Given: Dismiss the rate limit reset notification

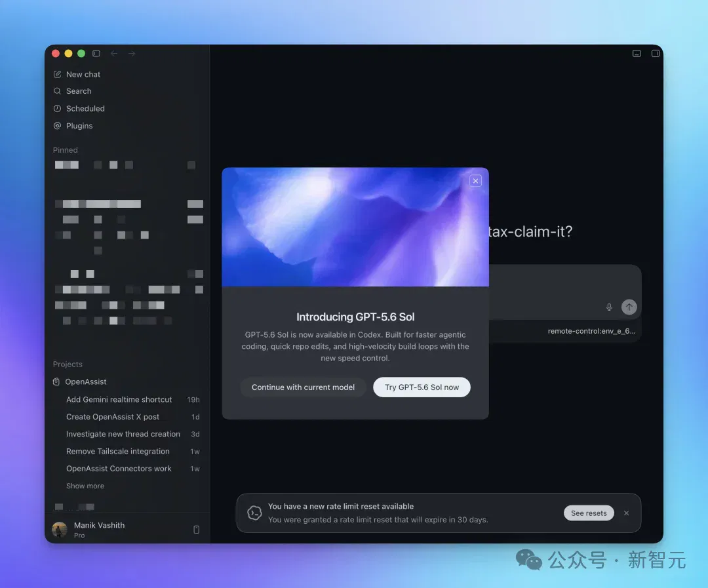Looking at the screenshot, I should point(626,513).
